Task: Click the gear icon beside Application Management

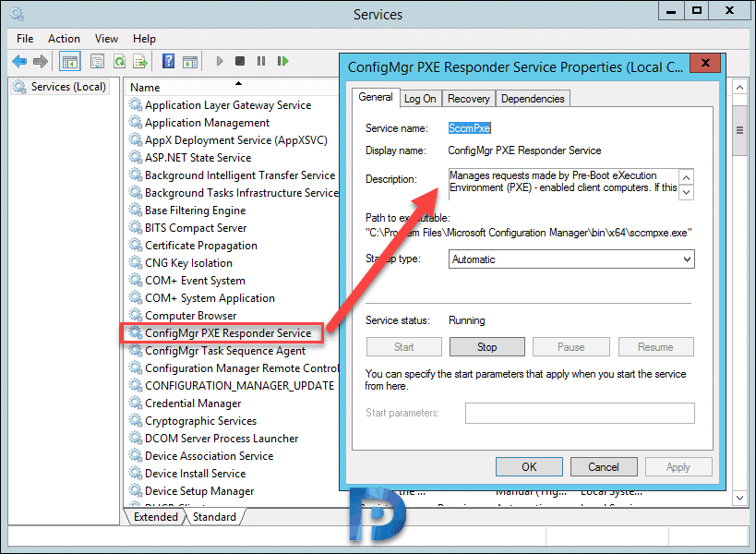Action: [136, 123]
